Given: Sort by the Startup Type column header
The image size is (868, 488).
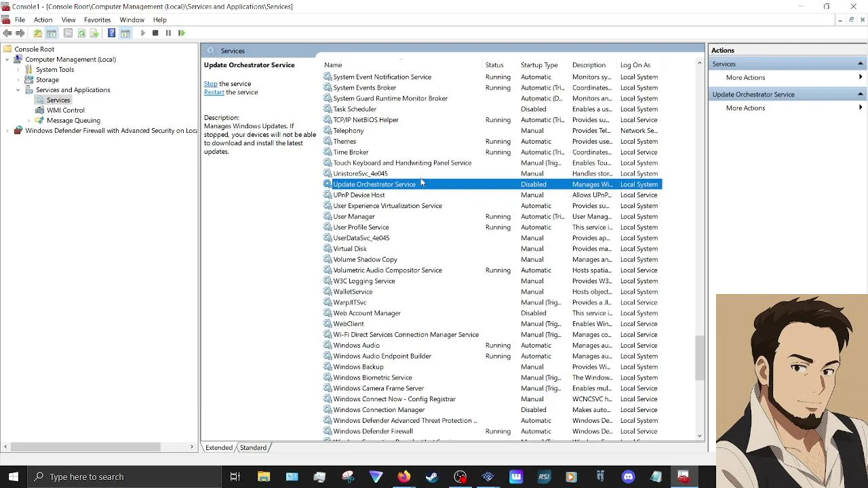Looking at the screenshot, I should (x=544, y=65).
